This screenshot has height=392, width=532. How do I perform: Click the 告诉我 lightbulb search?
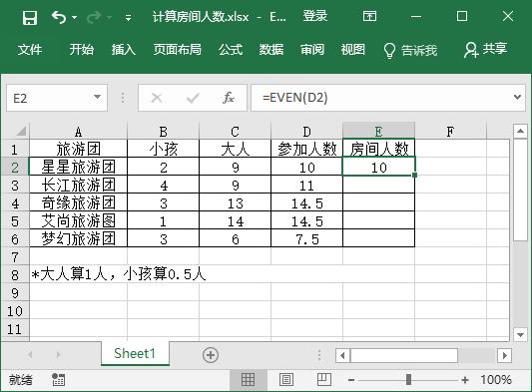410,50
